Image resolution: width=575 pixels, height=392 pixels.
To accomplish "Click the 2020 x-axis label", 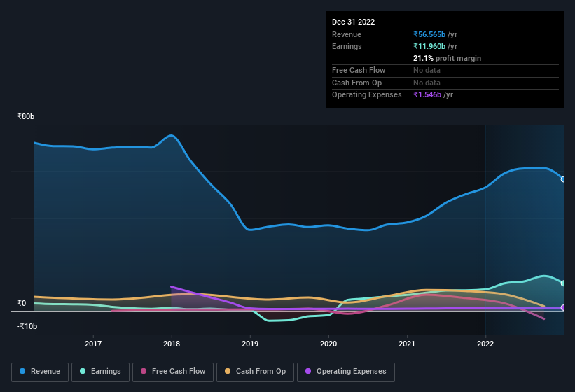I will (x=328, y=344).
